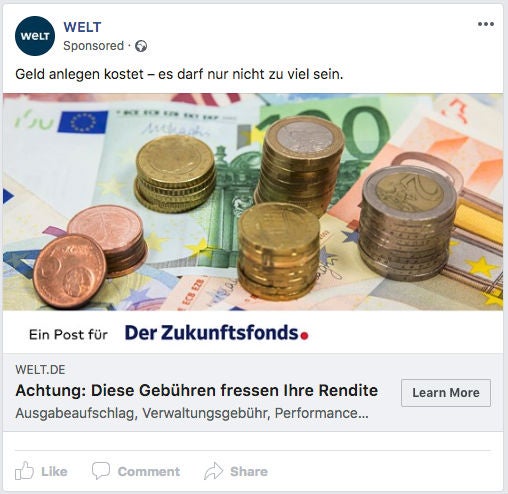Click the Learn More button

(446, 393)
